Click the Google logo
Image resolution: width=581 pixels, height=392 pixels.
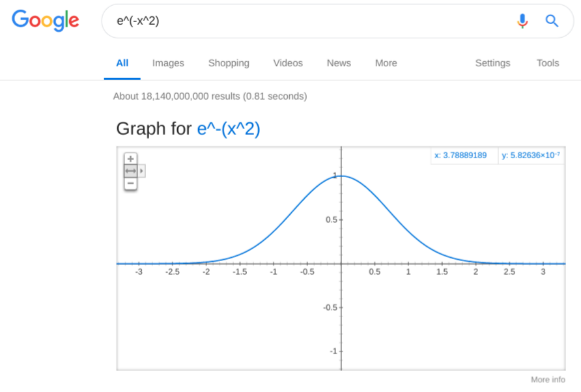46,20
